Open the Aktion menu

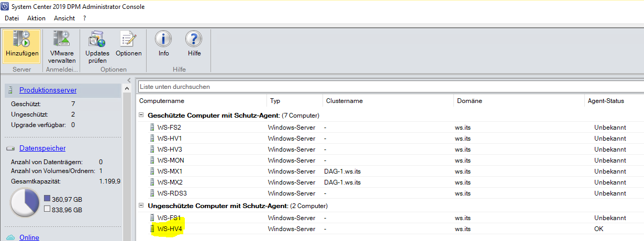click(36, 18)
